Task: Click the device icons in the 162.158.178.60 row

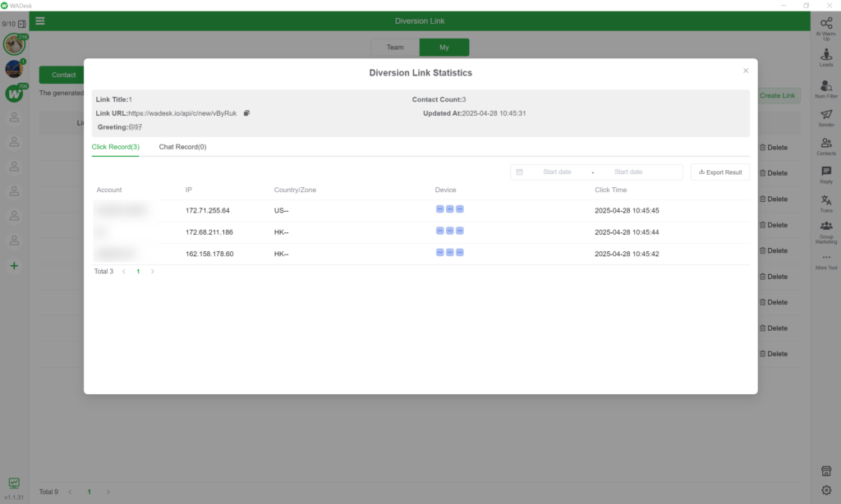Action: 449,253
